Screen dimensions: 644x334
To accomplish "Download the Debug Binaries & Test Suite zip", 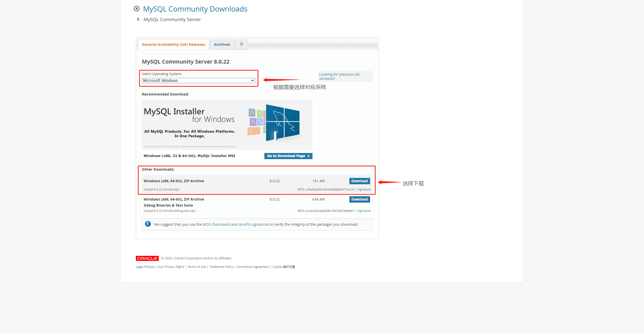I will [359, 199].
